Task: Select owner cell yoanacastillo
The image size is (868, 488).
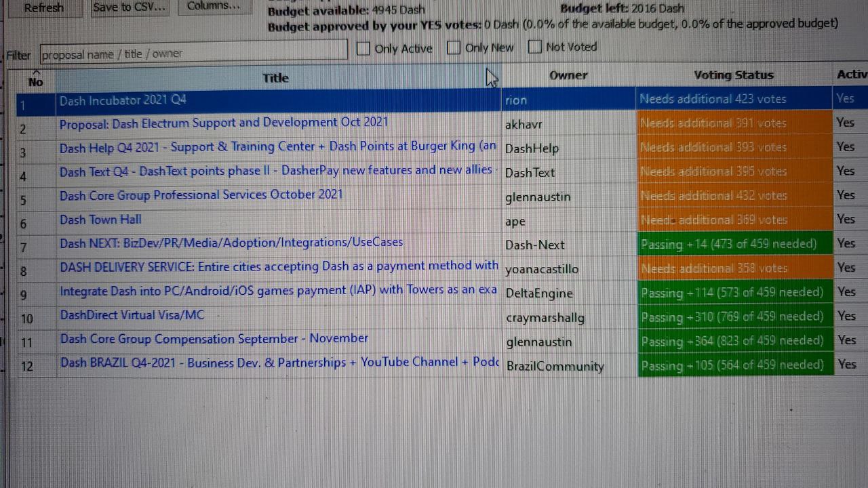Action: (568, 269)
